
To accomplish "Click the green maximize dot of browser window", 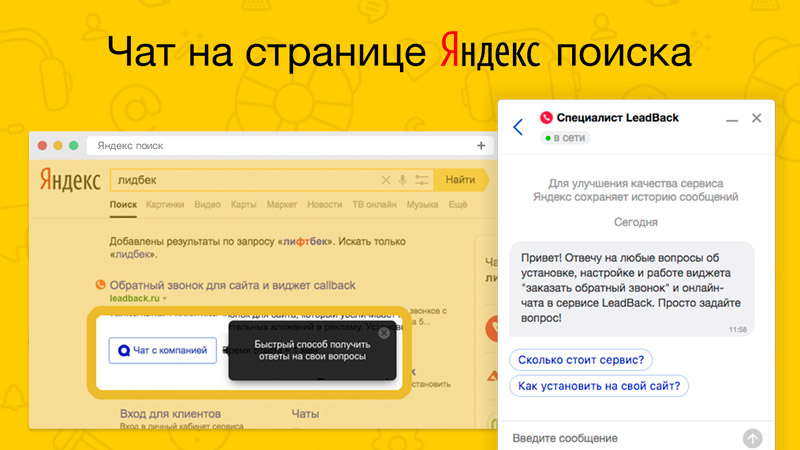I will click(73, 145).
